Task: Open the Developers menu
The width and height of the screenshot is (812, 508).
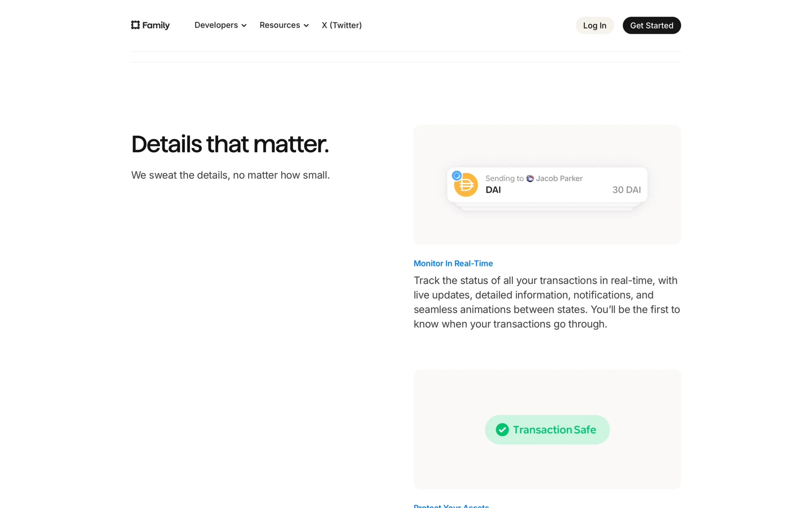Action: point(216,25)
